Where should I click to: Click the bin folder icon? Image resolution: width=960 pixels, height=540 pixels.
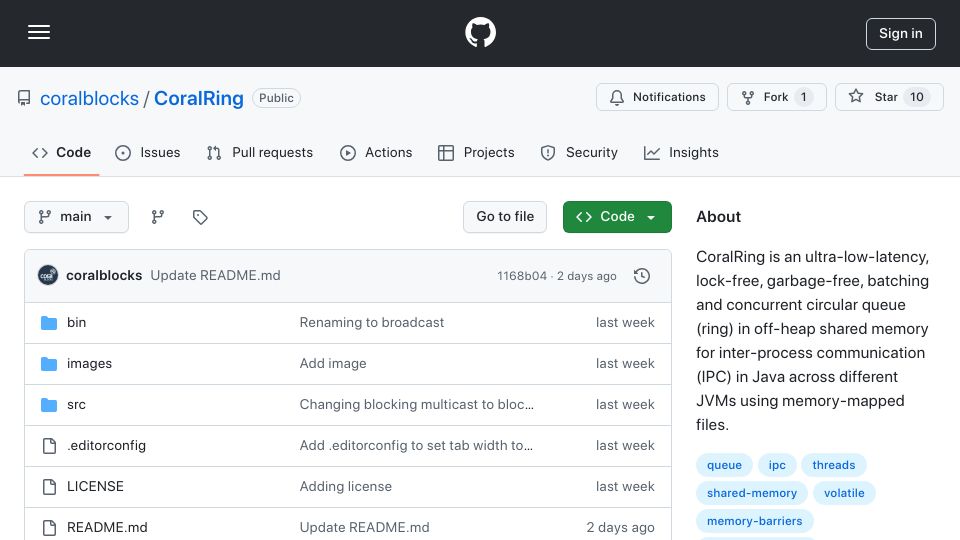(49, 323)
